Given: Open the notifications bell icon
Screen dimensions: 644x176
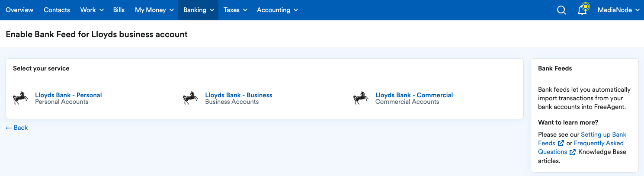Looking at the screenshot, I should (582, 10).
